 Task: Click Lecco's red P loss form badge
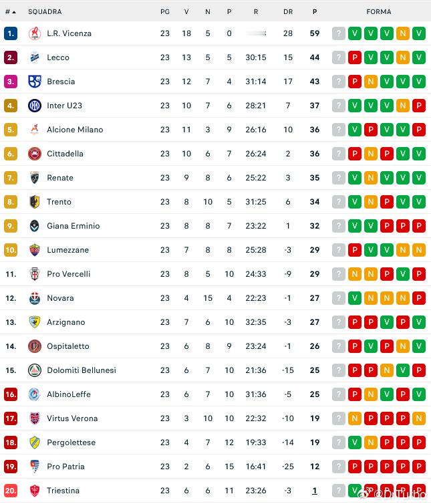(355, 57)
